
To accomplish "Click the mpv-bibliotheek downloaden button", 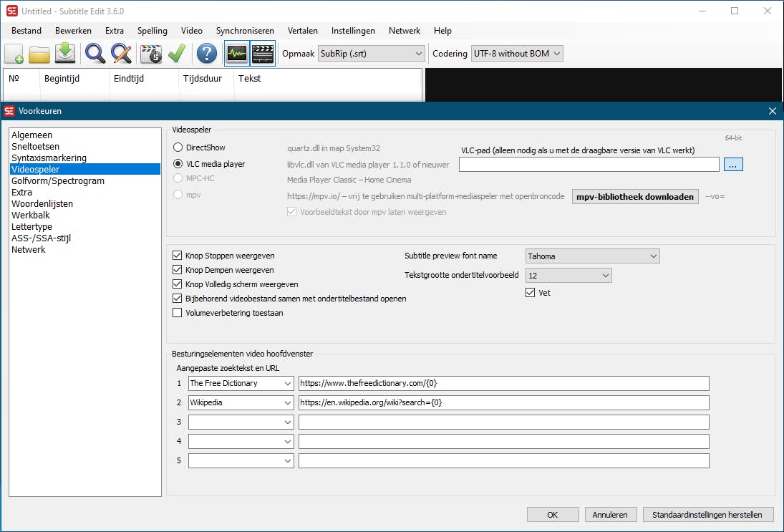I will pyautogui.click(x=635, y=197).
